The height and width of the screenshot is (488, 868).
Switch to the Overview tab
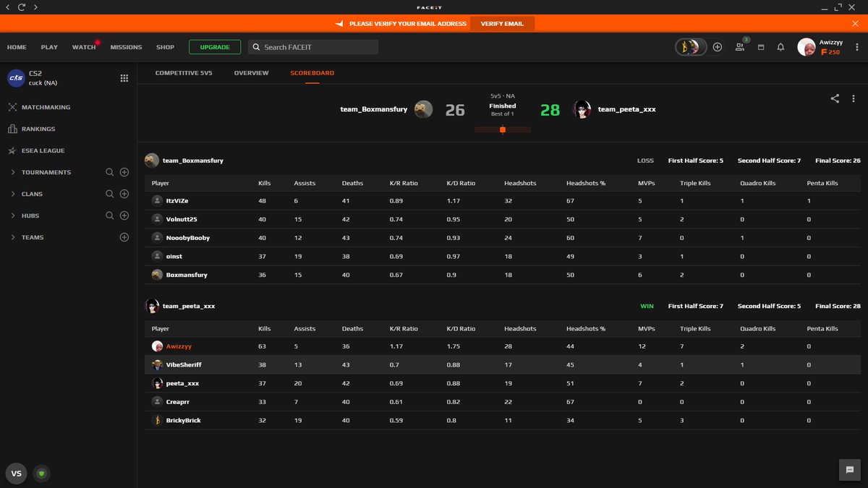251,73
